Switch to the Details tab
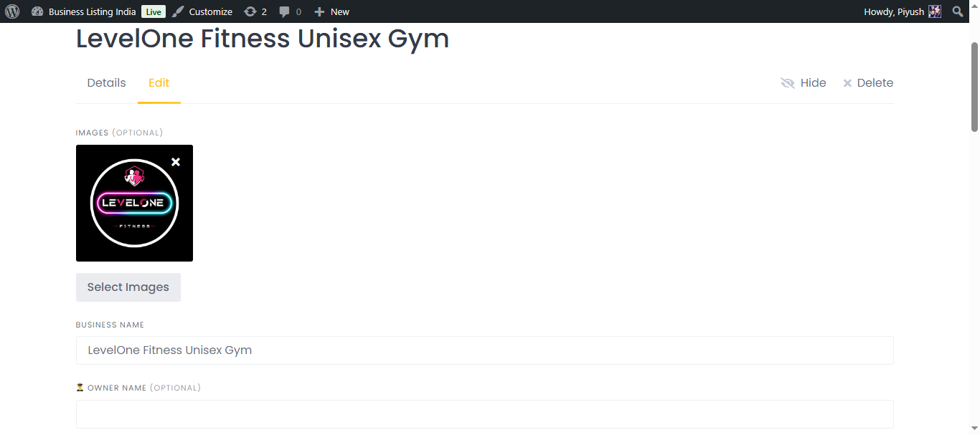This screenshot has height=435, width=980. (x=106, y=83)
